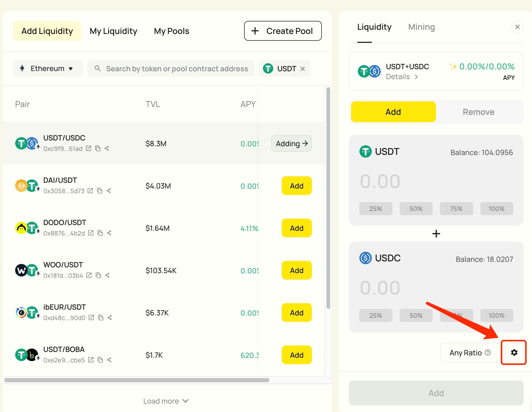
Task: Copy the USDT/BOBA contract address
Action: 100,360
